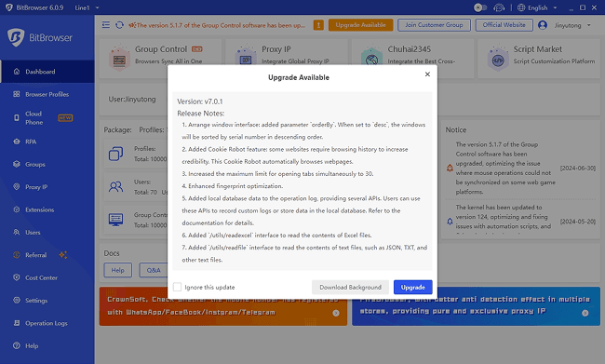This screenshot has height=364, width=605.
Task: Click the Profiles windows icon
Action: 115,154
